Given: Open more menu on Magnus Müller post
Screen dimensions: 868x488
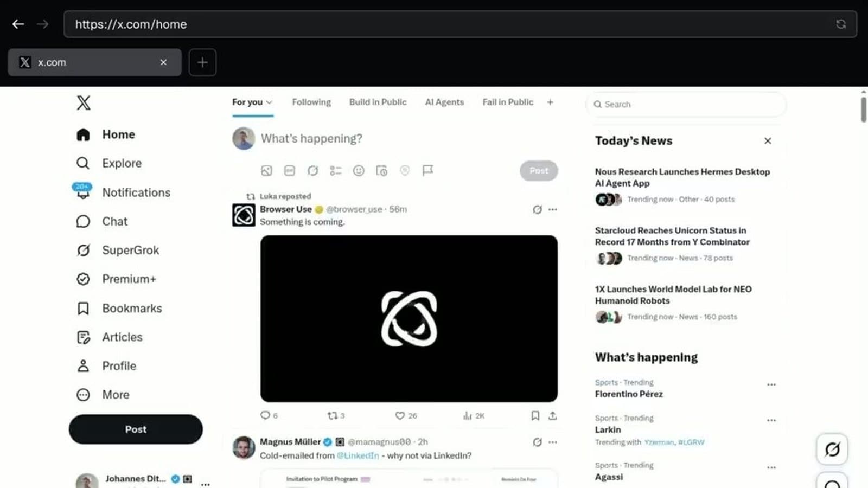Looking at the screenshot, I should [x=552, y=442].
